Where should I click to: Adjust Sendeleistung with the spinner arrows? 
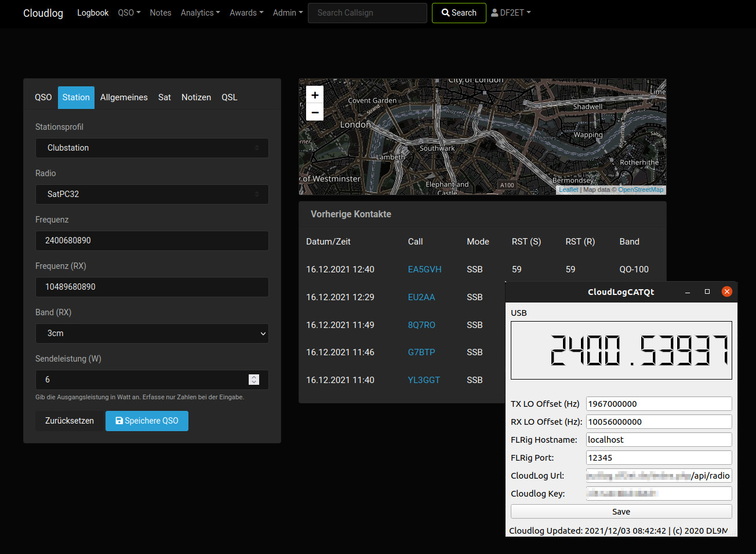[254, 380]
